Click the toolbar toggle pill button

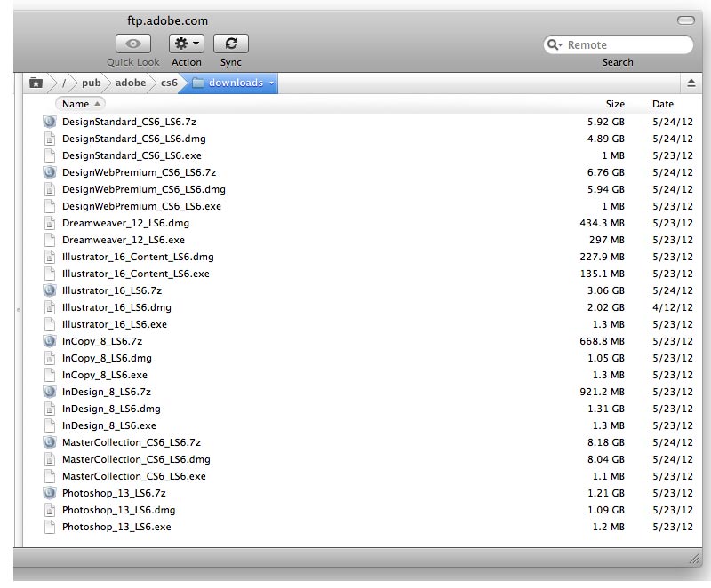tap(685, 20)
